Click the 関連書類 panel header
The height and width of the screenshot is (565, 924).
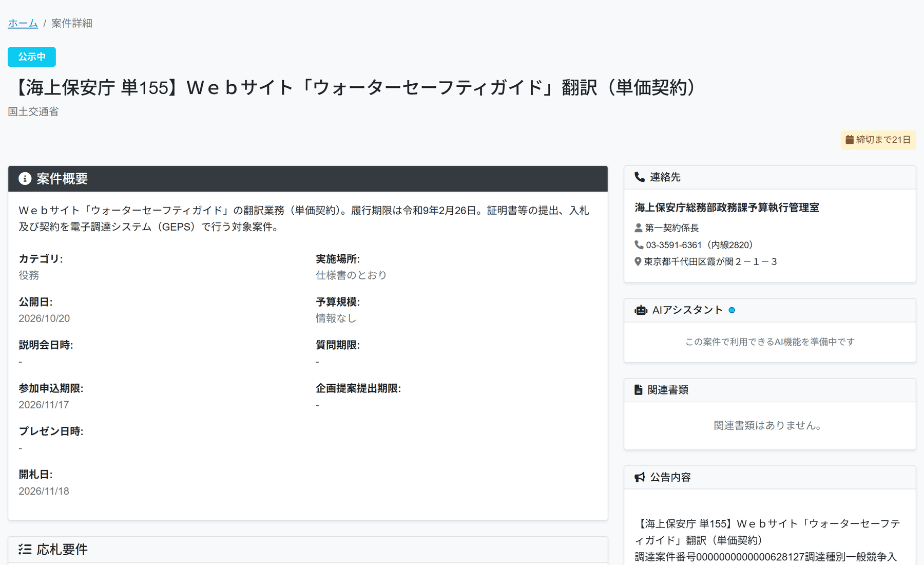coord(770,390)
